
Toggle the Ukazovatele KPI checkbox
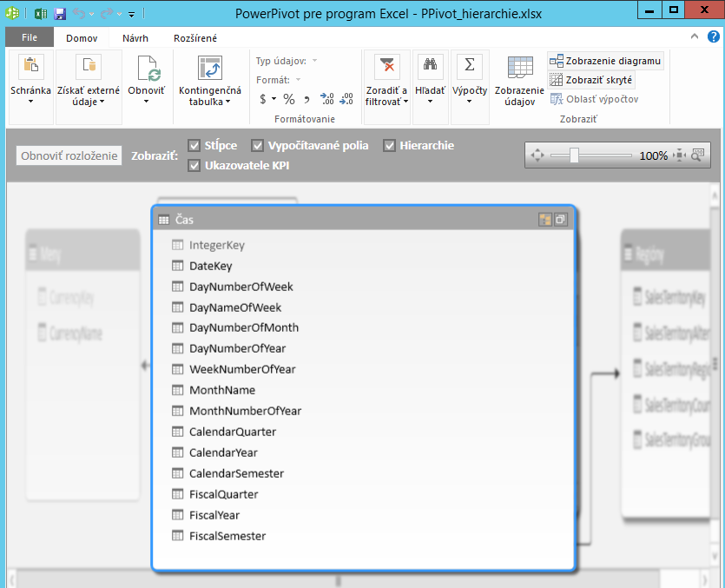[x=194, y=165]
